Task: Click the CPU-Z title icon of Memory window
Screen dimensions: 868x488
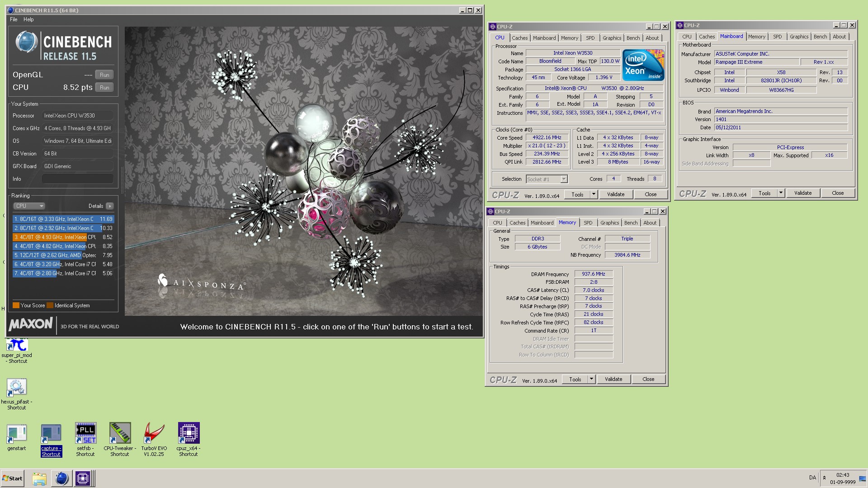Action: (x=490, y=211)
